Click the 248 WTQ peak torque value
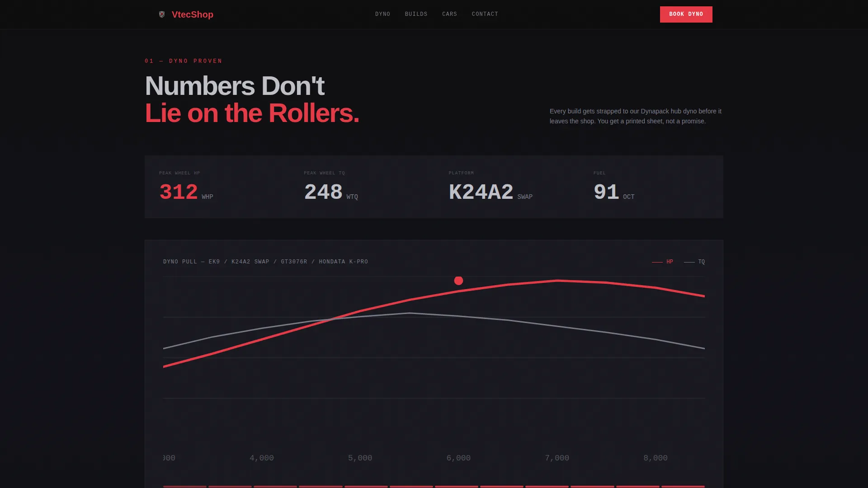This screenshot has height=488, width=868. pyautogui.click(x=331, y=192)
